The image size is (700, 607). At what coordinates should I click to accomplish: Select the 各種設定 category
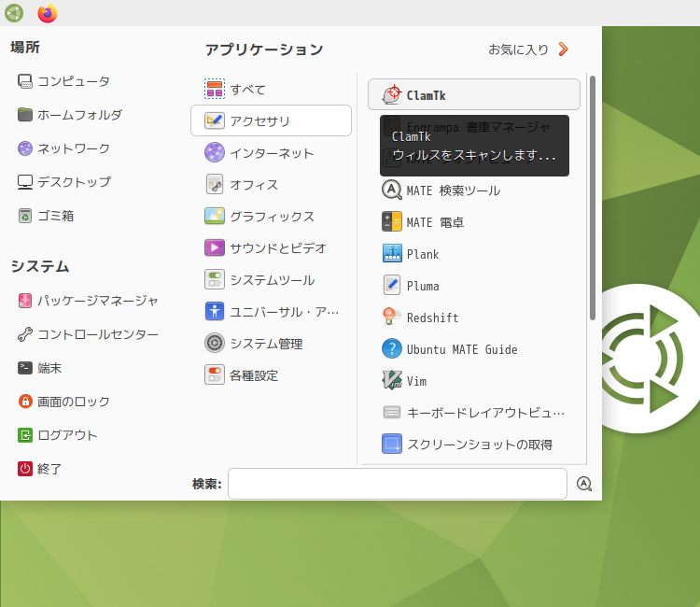point(271,375)
